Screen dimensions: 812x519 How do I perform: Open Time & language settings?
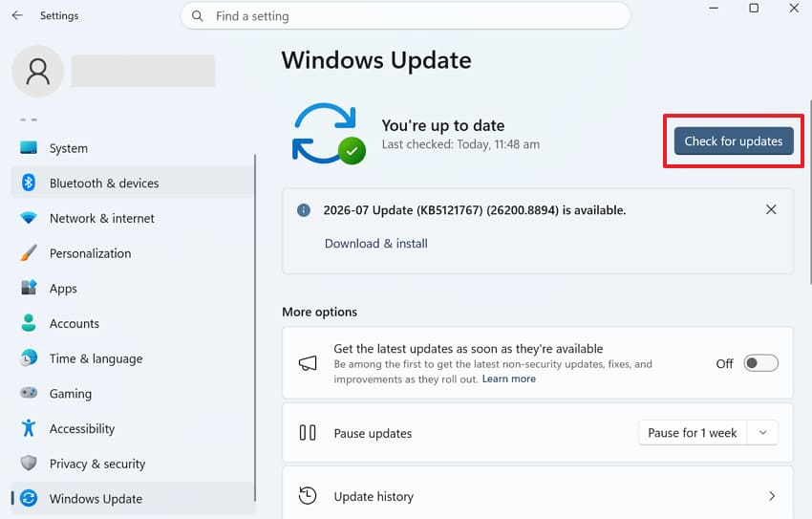(x=133, y=358)
